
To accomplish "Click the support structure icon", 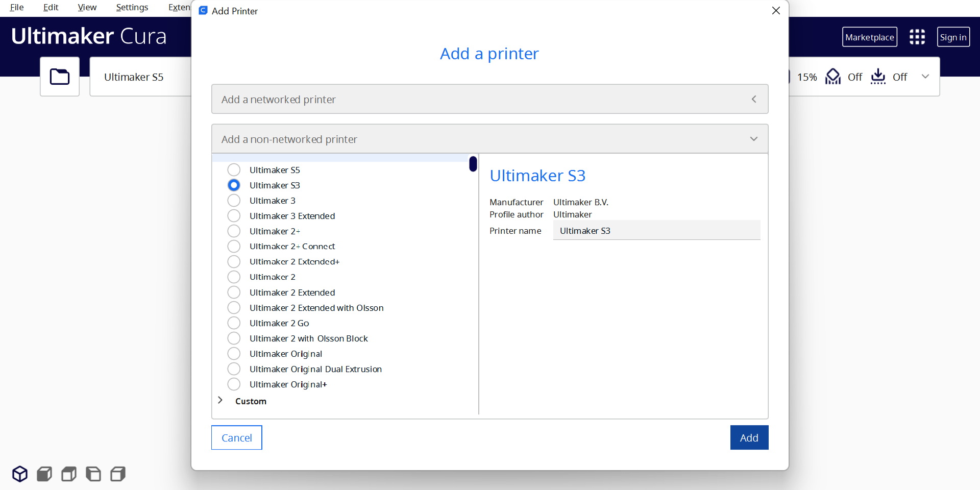I will pos(833,77).
